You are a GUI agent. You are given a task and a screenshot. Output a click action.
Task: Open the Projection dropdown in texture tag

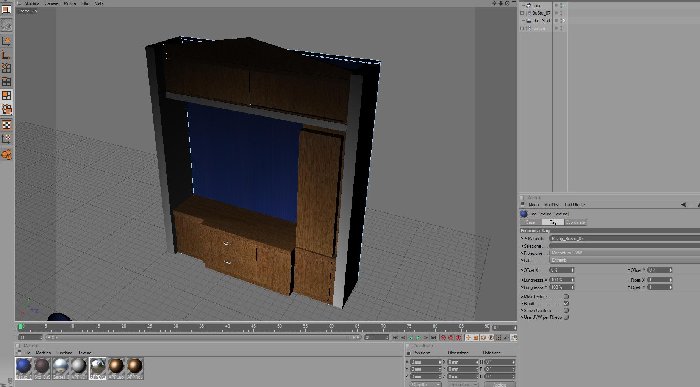click(x=625, y=253)
